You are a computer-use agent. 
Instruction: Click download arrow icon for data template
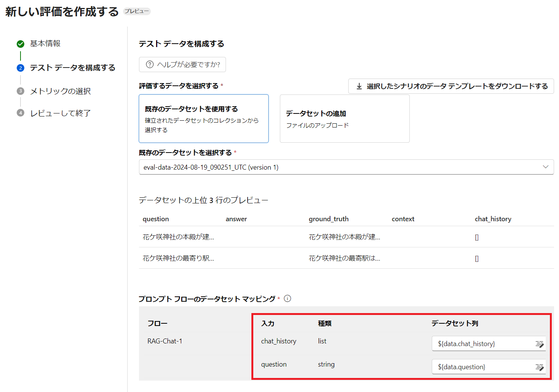(359, 86)
